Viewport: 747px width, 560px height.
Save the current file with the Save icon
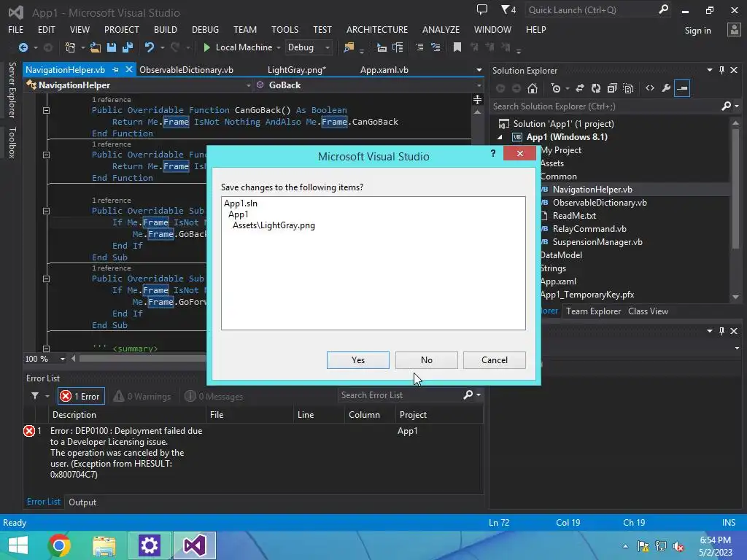112,47
